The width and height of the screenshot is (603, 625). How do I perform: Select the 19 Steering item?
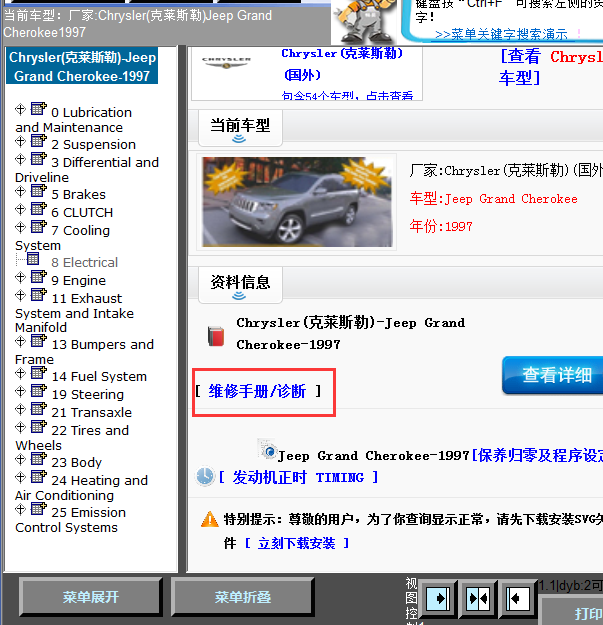pos(88,395)
